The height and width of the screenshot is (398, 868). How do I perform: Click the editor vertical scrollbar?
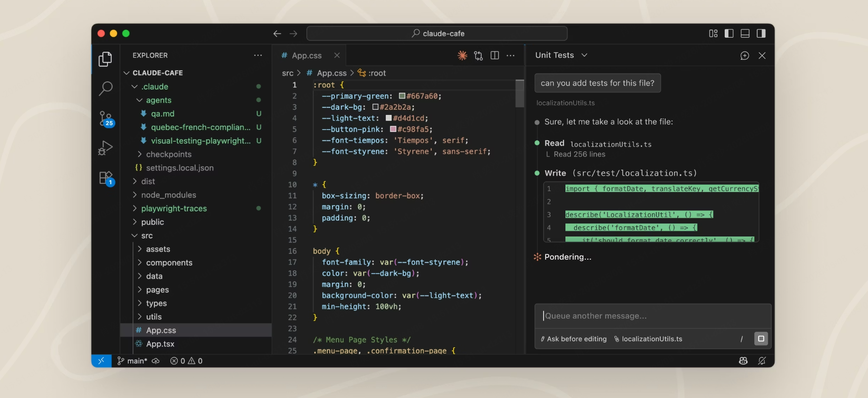[520, 93]
